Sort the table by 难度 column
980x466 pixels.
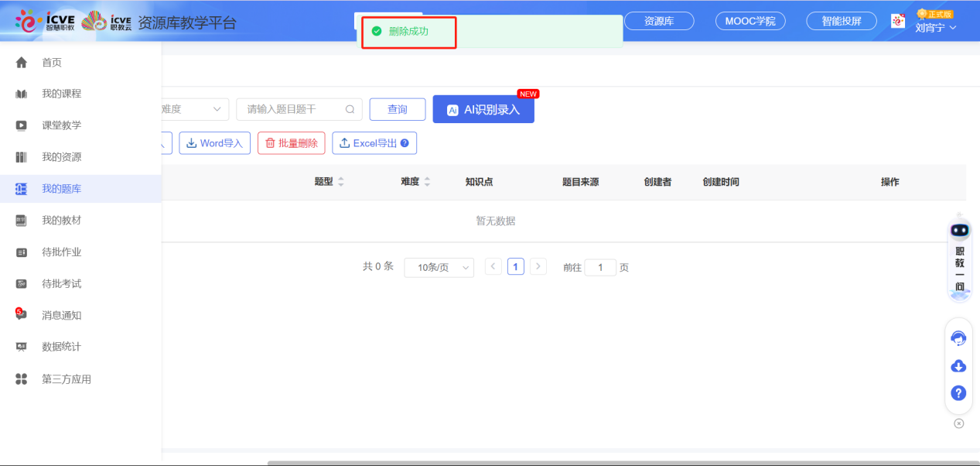coord(427,182)
